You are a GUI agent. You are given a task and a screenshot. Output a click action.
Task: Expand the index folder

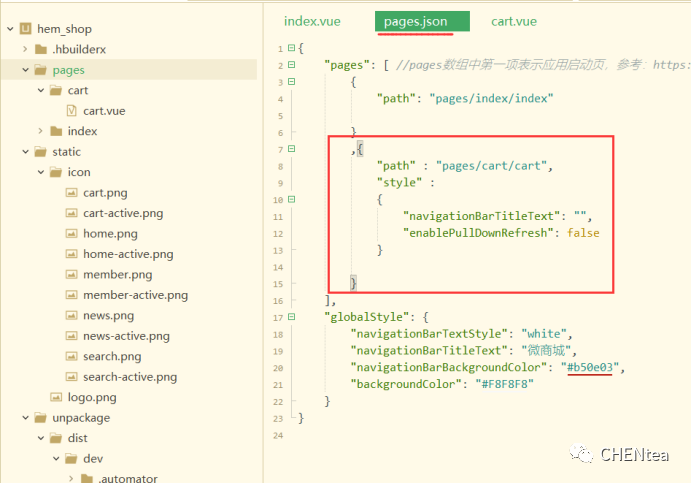[x=40, y=131]
